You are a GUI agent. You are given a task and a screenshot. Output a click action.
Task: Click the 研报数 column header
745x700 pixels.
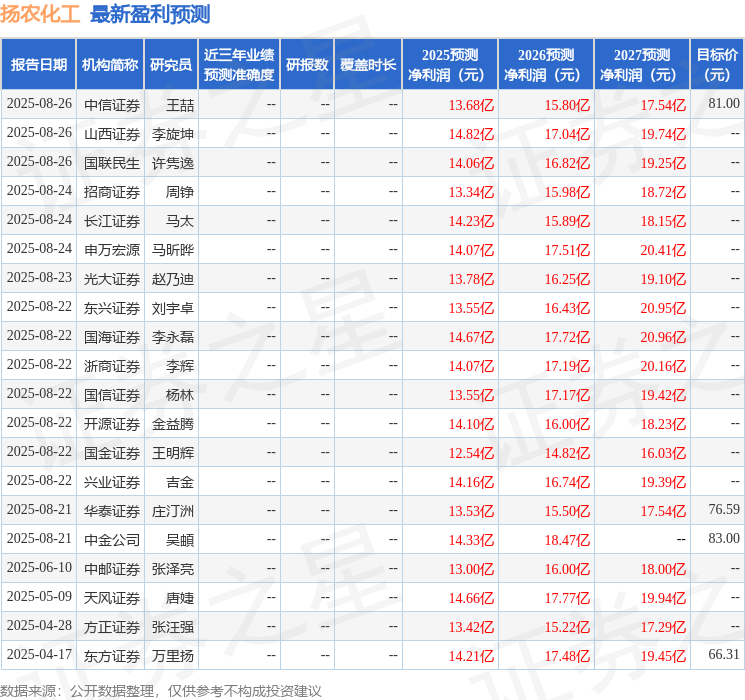click(x=307, y=65)
